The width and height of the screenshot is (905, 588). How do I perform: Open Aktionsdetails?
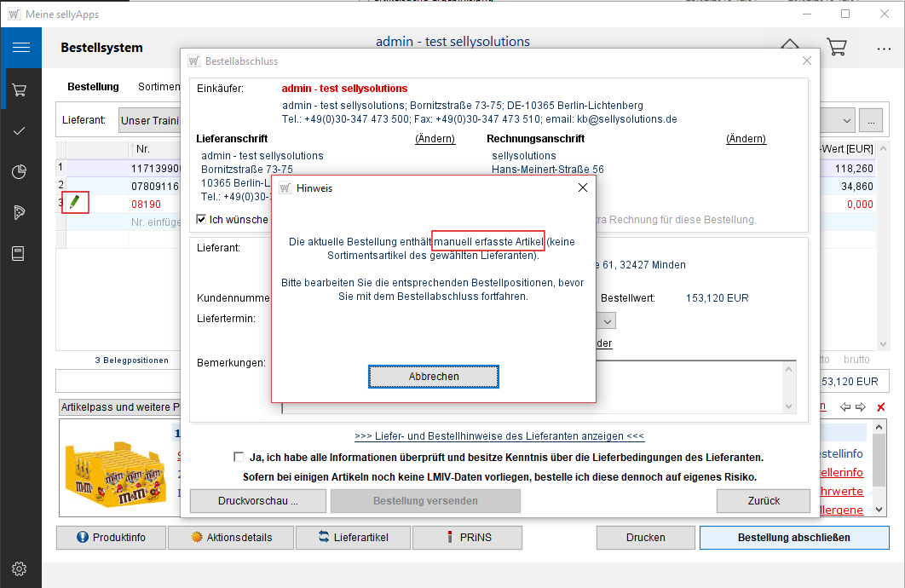click(x=231, y=537)
